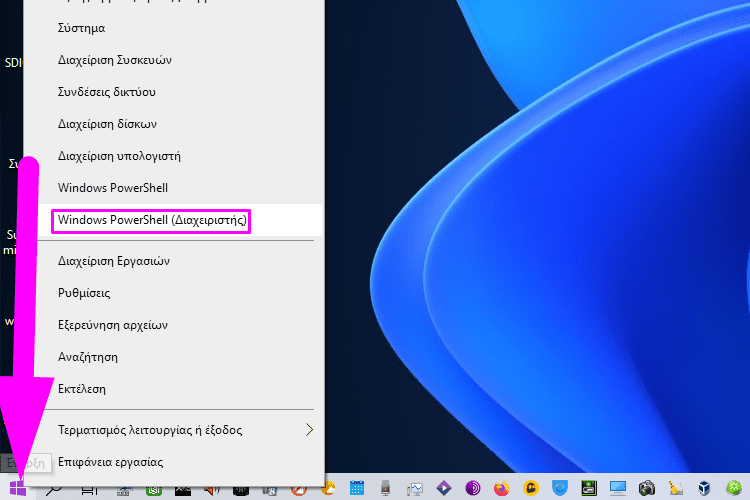Open the blue monitor screen taskbar icon
750x500 pixels.
tap(618, 488)
